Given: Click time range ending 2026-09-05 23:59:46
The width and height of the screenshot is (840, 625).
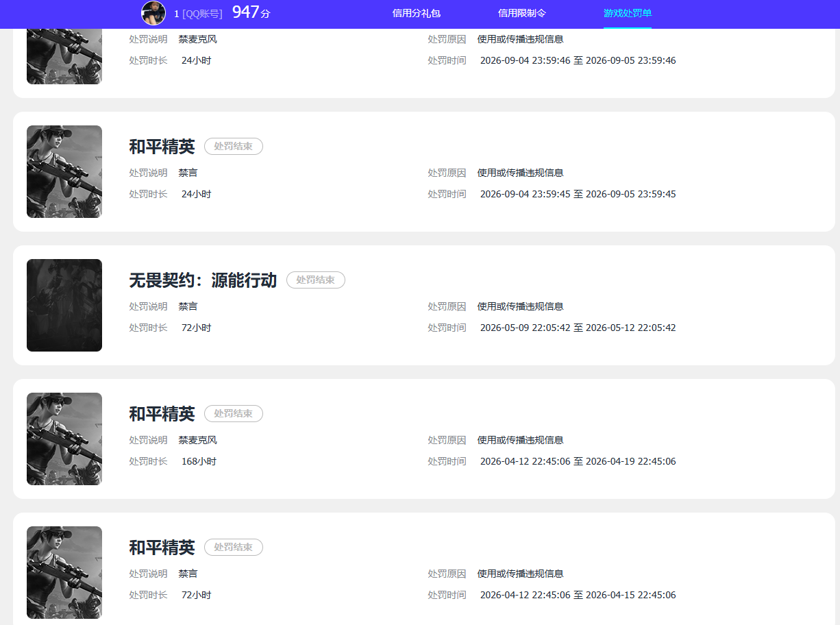Looking at the screenshot, I should (x=578, y=60).
